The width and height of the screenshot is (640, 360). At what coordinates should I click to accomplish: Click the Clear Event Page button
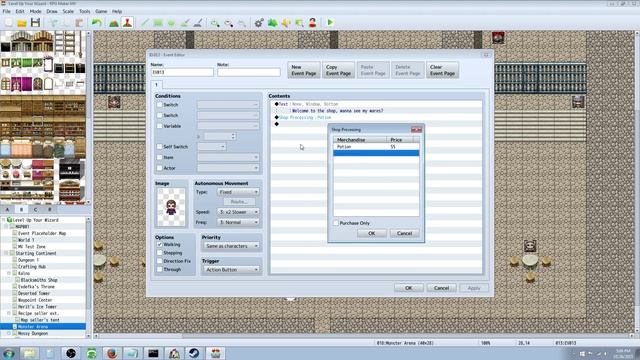click(442, 70)
